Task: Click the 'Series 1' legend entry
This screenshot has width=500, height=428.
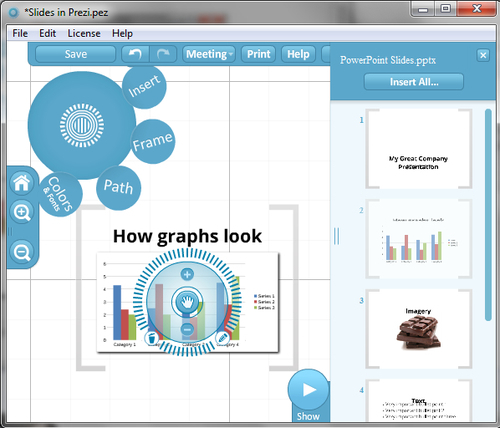Action: [x=264, y=296]
